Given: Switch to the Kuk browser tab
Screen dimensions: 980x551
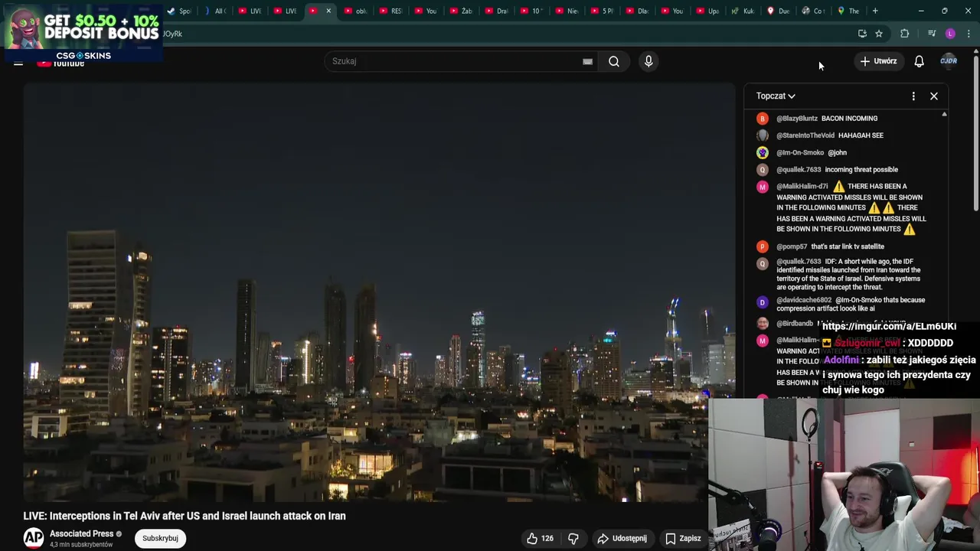Looking at the screenshot, I should point(743,11).
